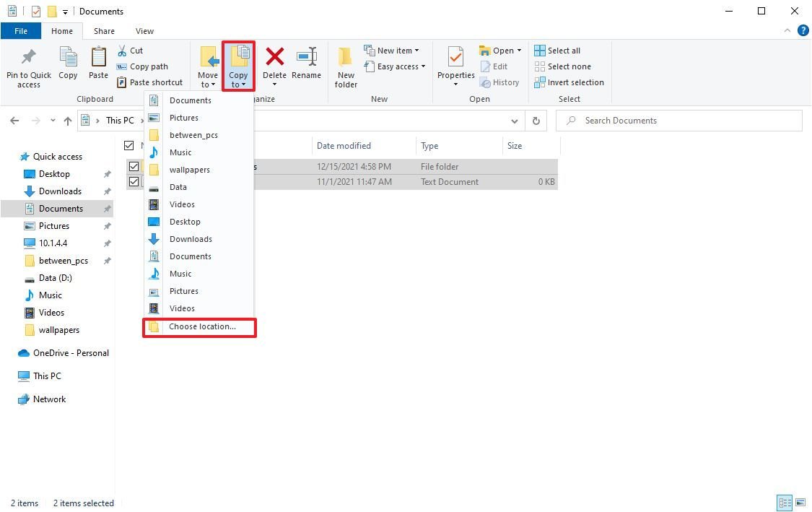Select Cut in Clipboard group

(x=131, y=51)
